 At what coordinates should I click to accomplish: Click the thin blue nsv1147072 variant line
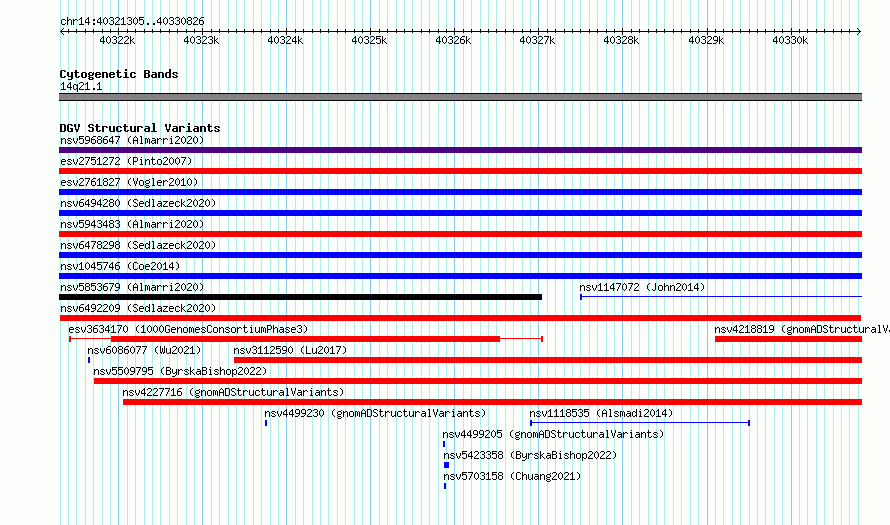coord(721,296)
